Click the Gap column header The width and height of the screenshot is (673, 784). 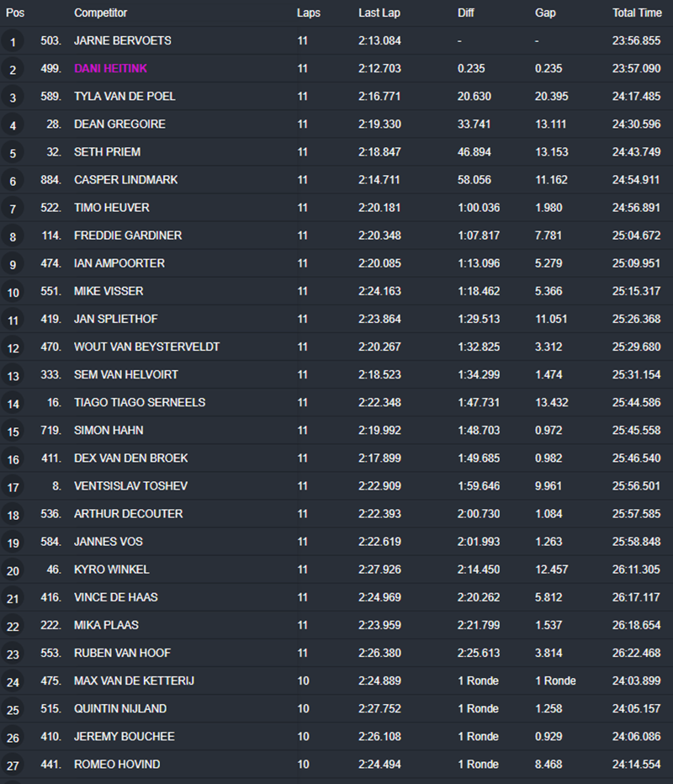click(x=545, y=13)
